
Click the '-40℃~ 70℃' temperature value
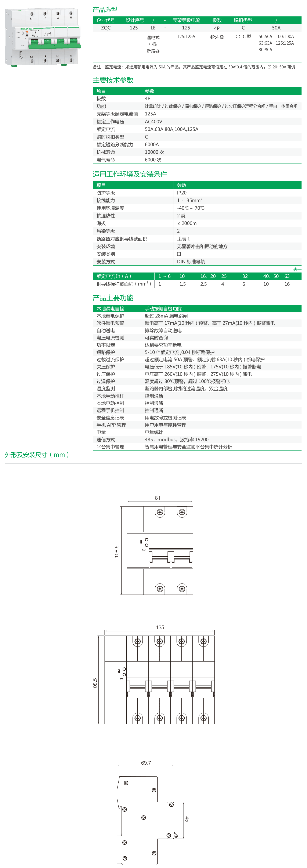191,208
